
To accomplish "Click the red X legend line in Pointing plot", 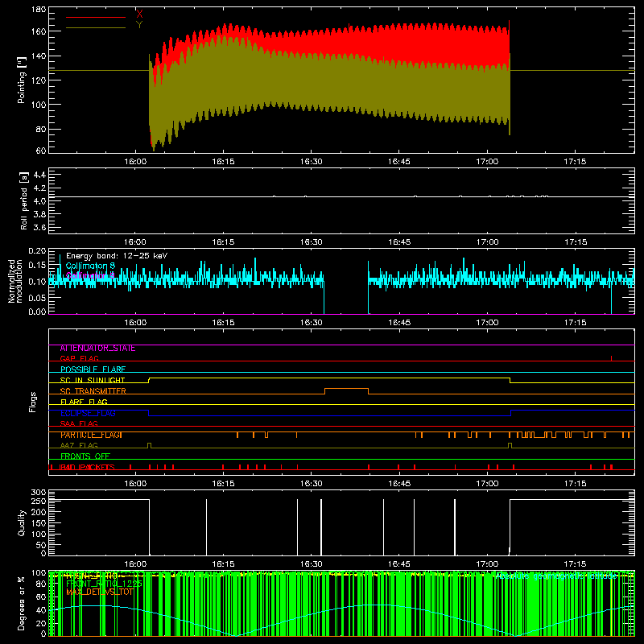I will coord(96,17).
